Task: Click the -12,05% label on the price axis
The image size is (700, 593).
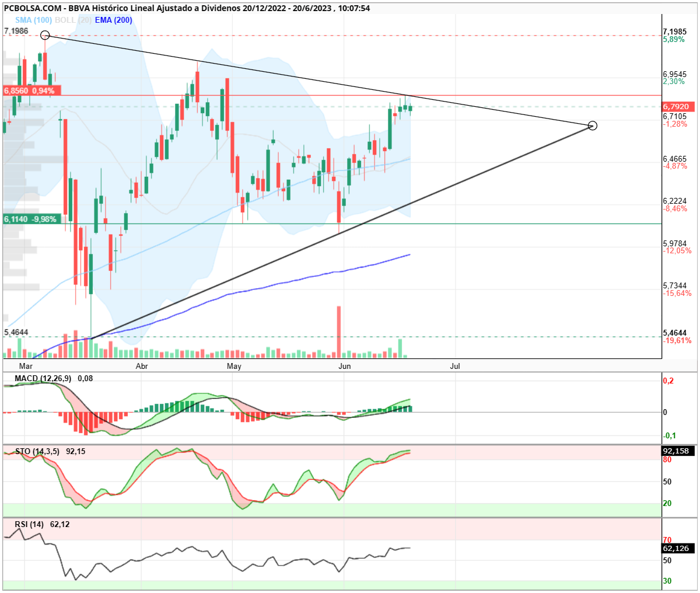Action: pos(677,251)
